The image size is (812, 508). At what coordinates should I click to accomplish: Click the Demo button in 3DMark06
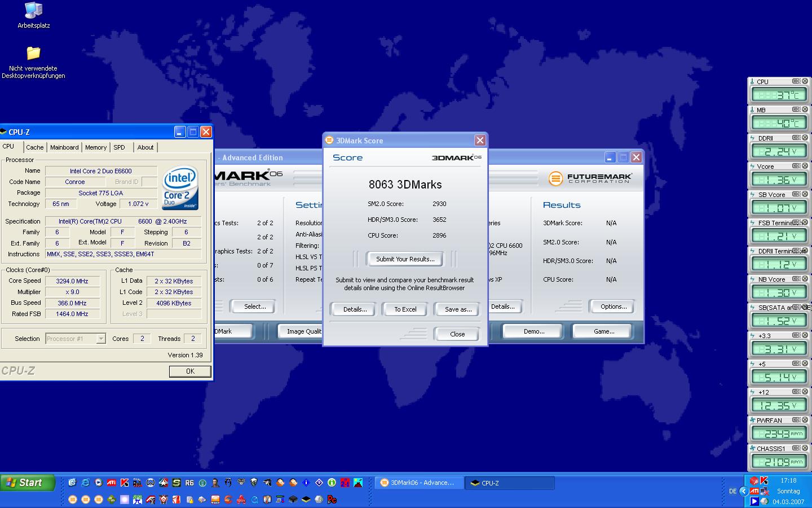(x=533, y=331)
